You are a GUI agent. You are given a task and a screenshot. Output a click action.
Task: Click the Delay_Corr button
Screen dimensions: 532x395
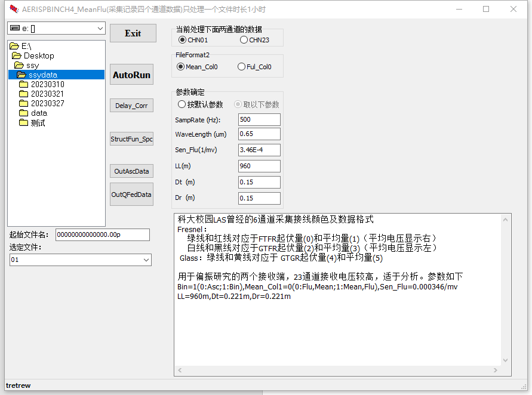click(x=131, y=106)
